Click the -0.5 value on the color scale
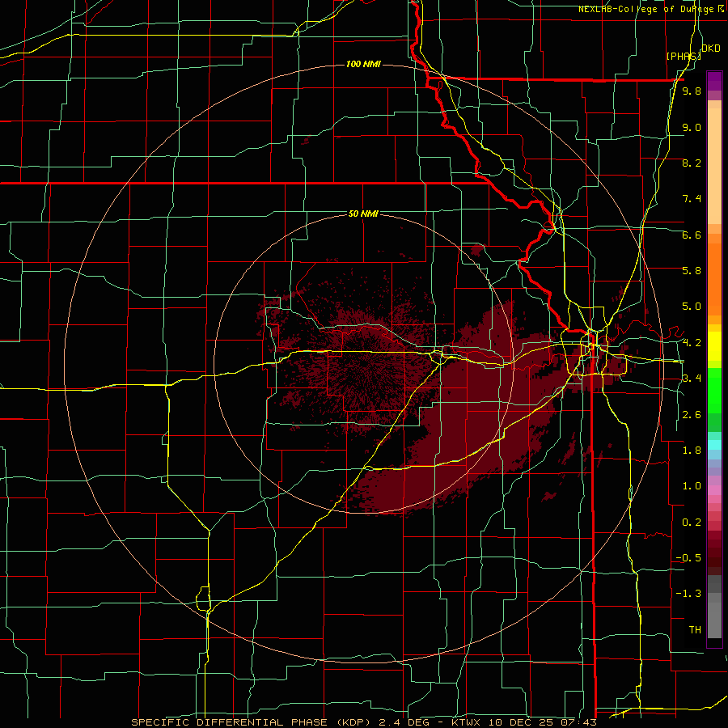728x728 pixels. [688, 558]
